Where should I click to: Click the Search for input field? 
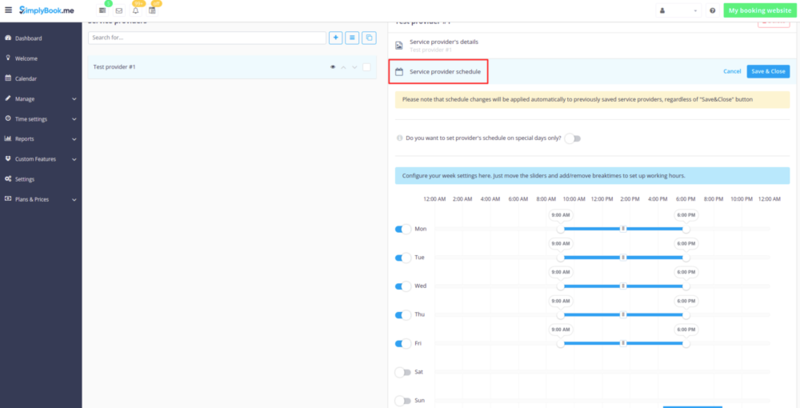tap(207, 37)
